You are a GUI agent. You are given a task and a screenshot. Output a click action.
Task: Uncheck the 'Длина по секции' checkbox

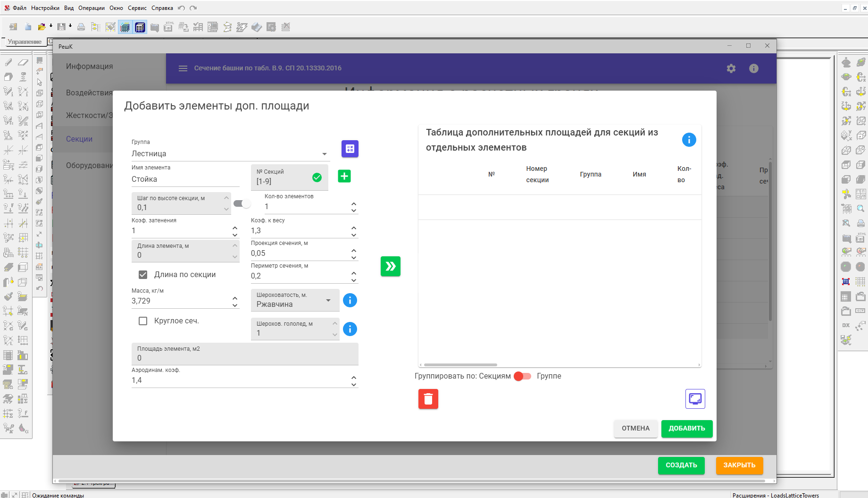pyautogui.click(x=143, y=275)
